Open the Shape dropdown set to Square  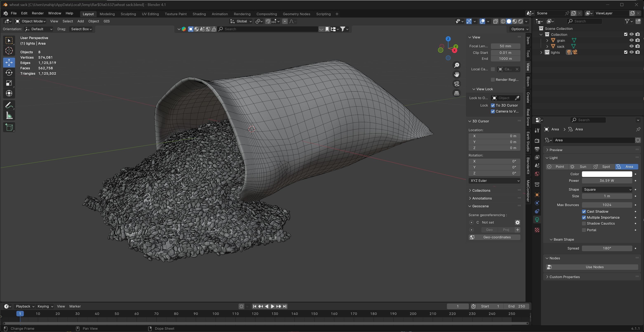[x=607, y=189]
